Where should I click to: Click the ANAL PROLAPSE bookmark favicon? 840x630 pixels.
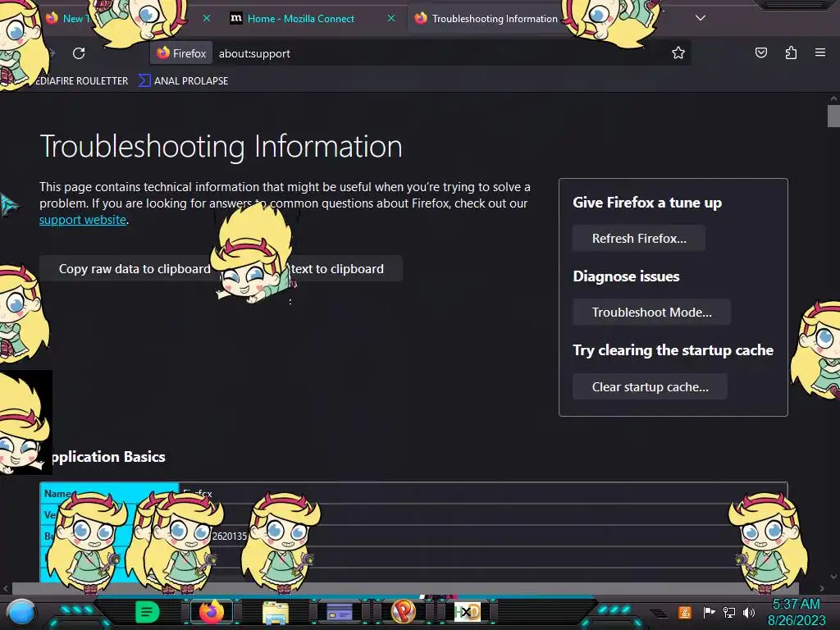point(144,81)
